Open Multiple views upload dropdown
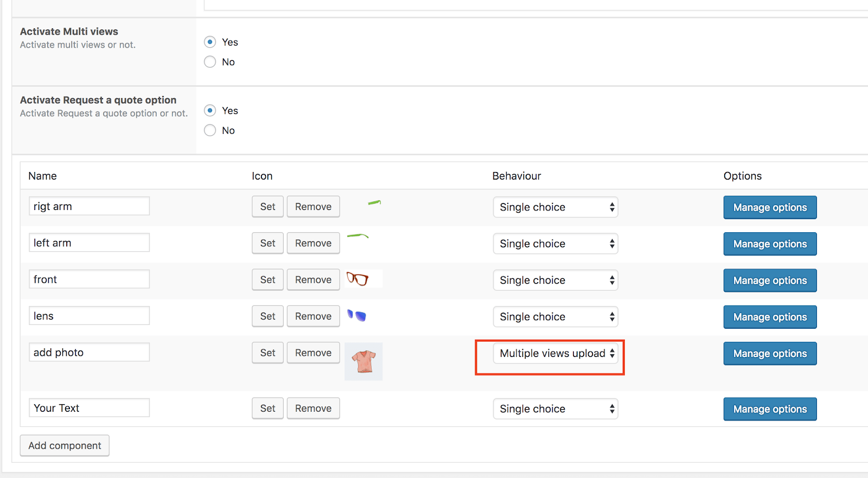Viewport: 868px width, 478px height. pos(556,353)
